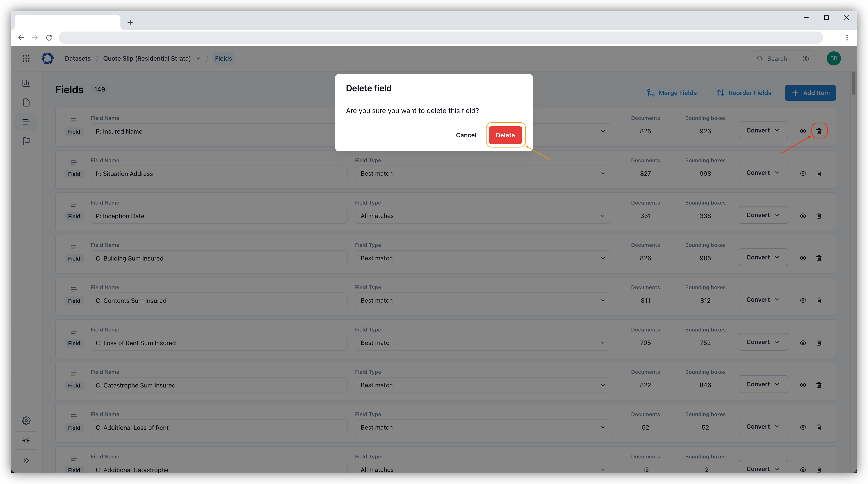The height and width of the screenshot is (484, 868).
Task: Open the apps grid launcher icon
Action: pyautogui.click(x=26, y=58)
